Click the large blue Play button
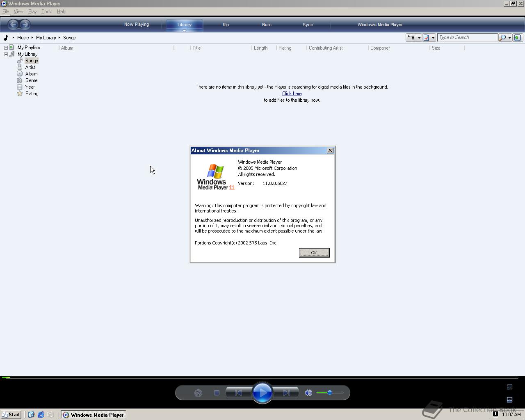The width and height of the screenshot is (525, 420). 262,393
